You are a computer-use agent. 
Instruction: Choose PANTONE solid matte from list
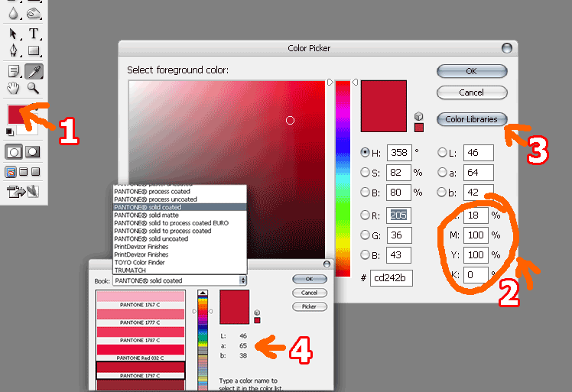click(x=180, y=215)
